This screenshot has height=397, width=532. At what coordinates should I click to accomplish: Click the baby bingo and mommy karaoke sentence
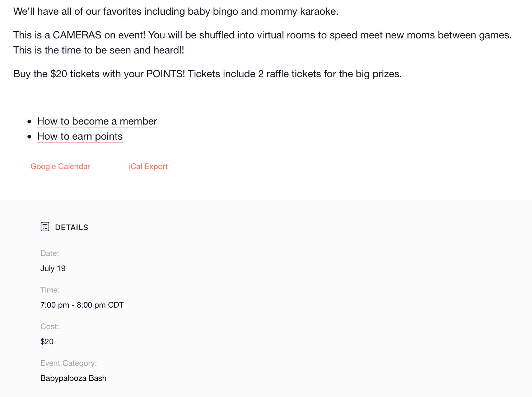(176, 11)
